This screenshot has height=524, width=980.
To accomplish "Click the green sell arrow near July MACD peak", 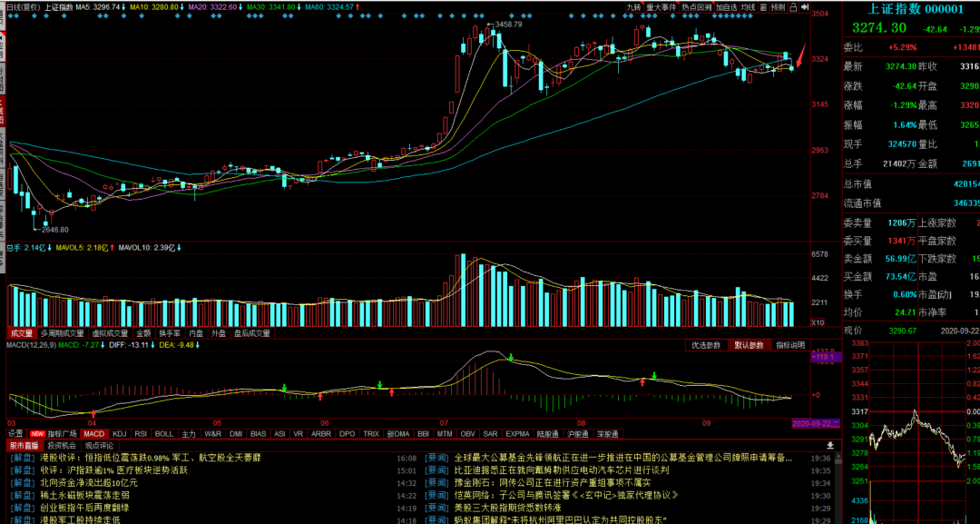I will point(511,357).
